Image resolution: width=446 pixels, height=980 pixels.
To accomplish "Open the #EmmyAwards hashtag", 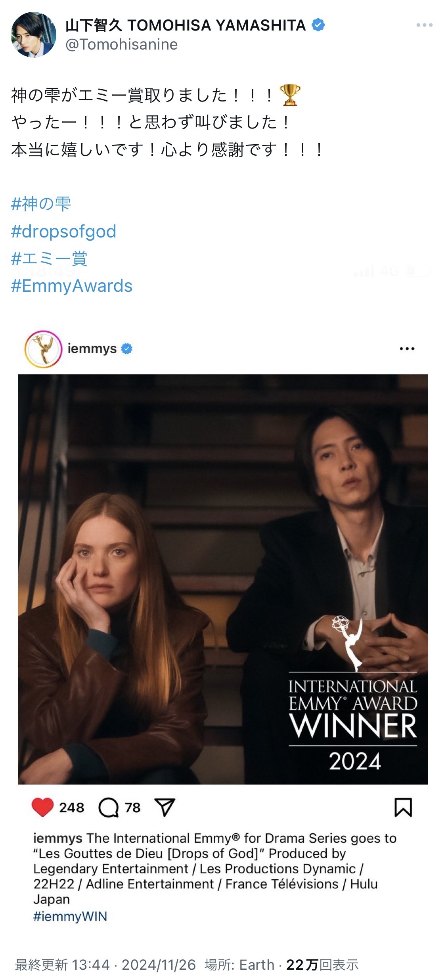I will click(x=72, y=286).
